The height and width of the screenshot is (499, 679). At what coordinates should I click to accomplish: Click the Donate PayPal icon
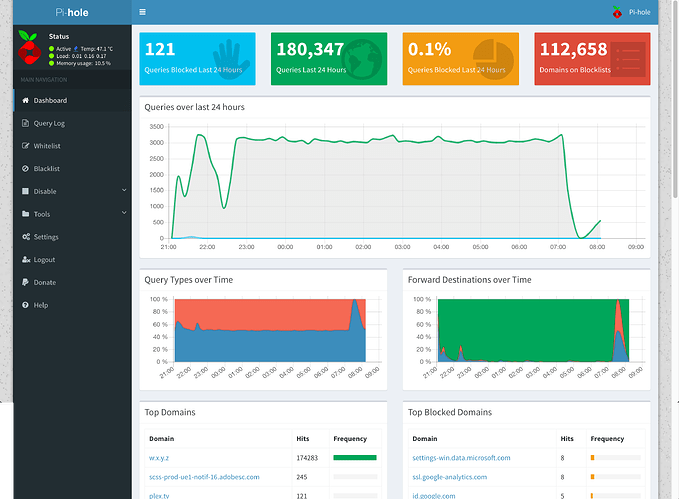24,282
